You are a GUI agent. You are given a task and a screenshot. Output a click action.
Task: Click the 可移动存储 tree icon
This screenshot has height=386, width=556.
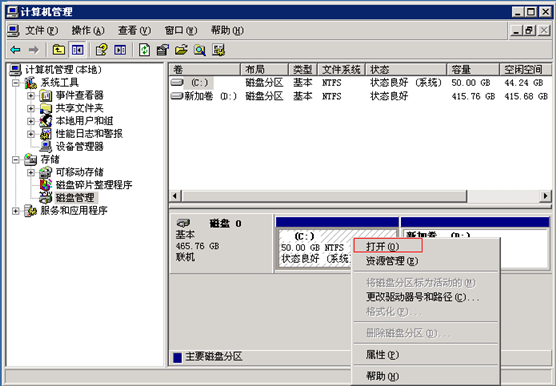click(x=46, y=172)
